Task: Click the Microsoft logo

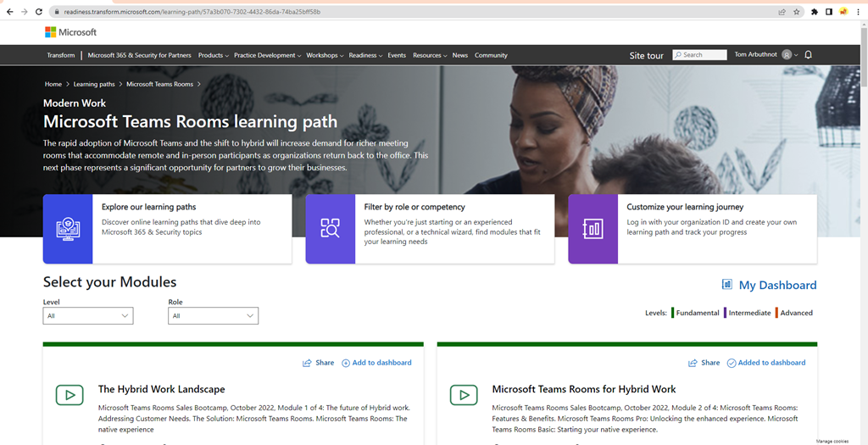Action: tap(70, 32)
